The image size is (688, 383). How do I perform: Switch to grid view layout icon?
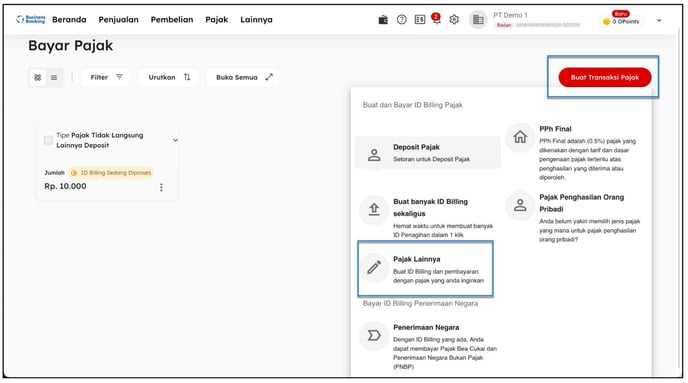pos(38,78)
